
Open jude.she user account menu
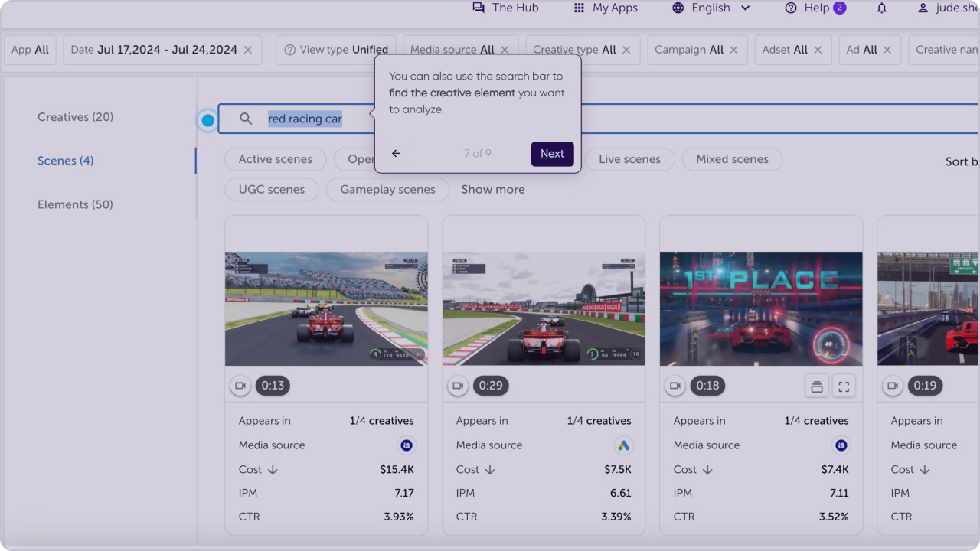(x=948, y=8)
